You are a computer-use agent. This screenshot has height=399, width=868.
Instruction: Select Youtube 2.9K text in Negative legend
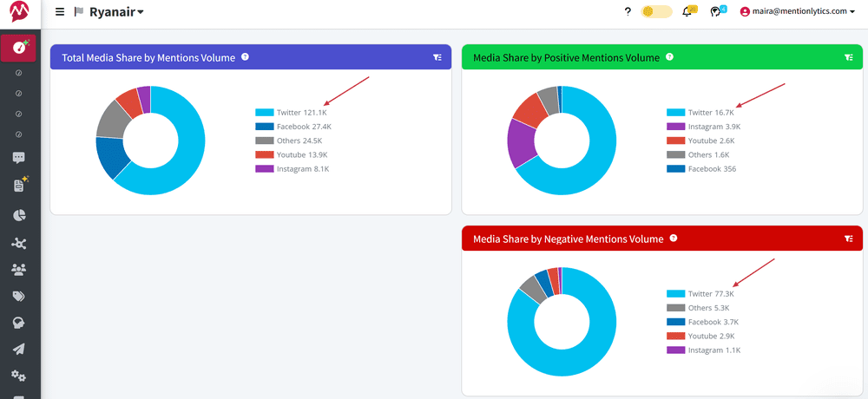pos(712,336)
